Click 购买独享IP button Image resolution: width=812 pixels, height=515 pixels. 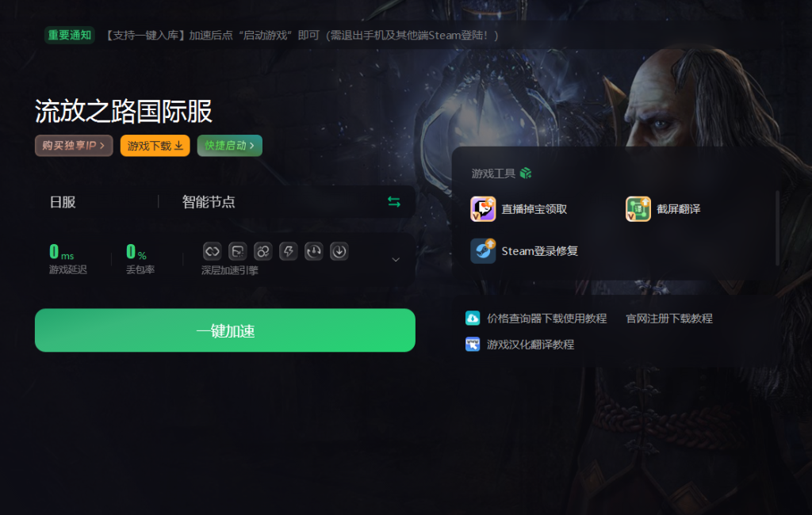[74, 146]
